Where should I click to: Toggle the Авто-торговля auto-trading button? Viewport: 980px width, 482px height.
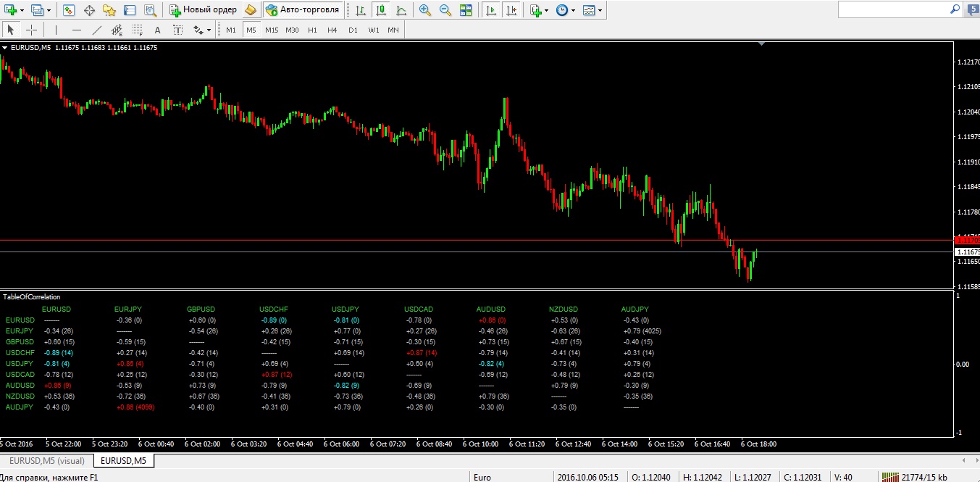tap(303, 10)
